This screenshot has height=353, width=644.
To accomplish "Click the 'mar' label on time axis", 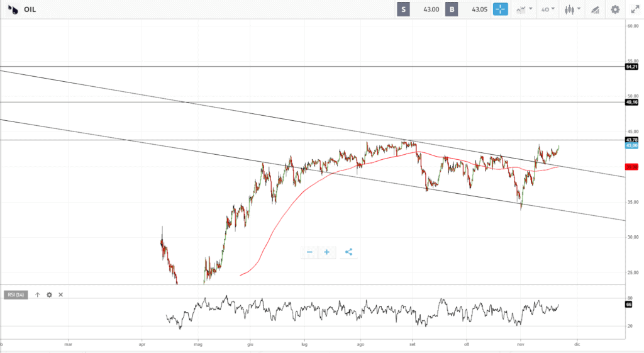I will [68, 344].
